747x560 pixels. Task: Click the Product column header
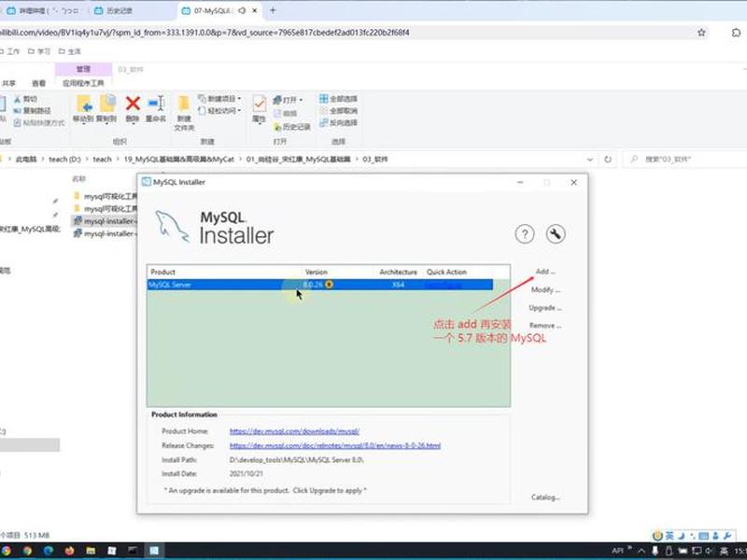(162, 272)
